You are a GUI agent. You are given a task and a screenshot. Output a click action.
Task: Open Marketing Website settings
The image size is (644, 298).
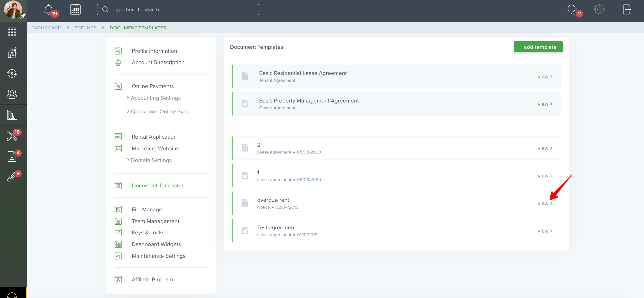point(155,149)
